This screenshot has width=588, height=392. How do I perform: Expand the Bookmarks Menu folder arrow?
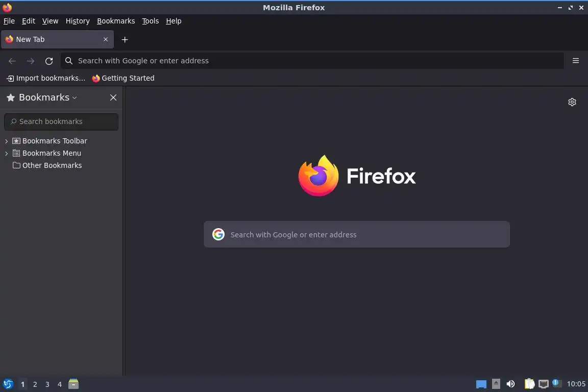point(6,154)
